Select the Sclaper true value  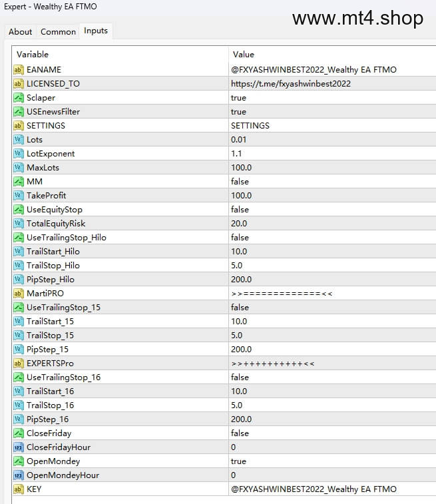point(238,98)
